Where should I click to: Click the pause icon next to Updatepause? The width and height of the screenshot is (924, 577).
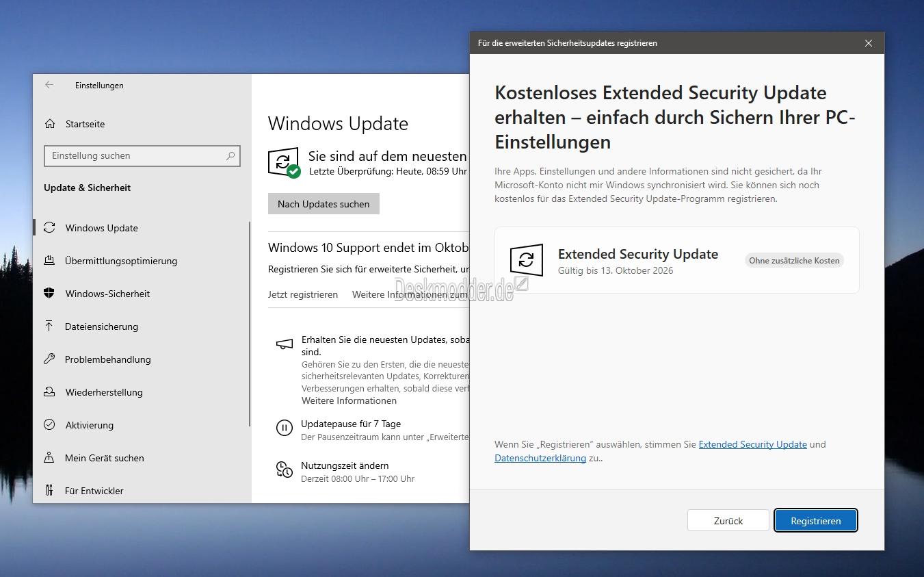click(x=284, y=428)
